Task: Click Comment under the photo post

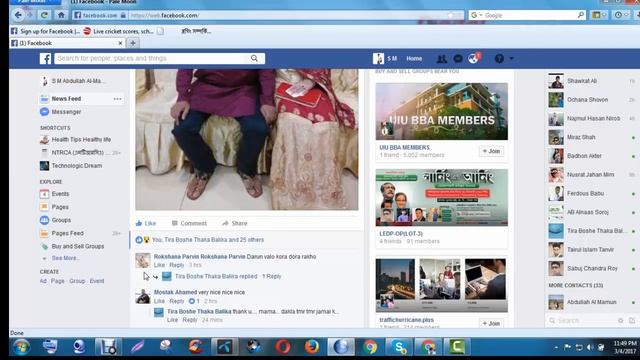Action: coord(189,223)
